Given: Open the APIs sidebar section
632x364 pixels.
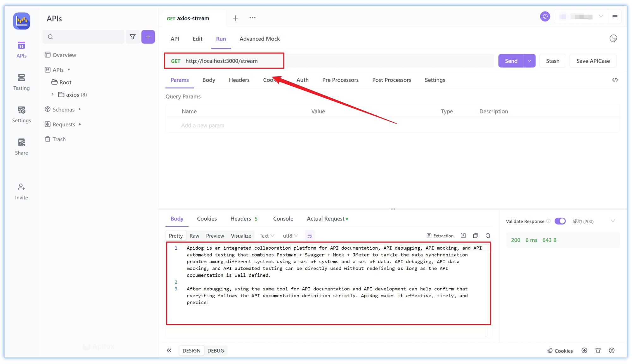Looking at the screenshot, I should pyautogui.click(x=21, y=50).
